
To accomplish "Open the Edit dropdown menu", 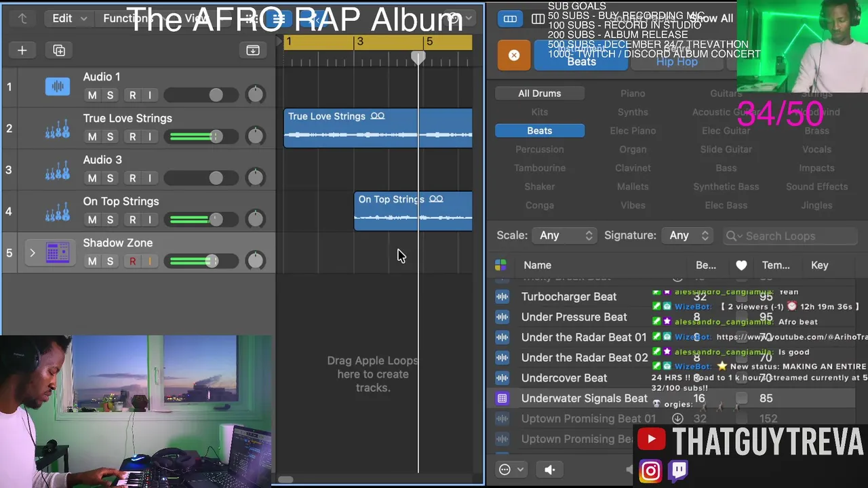I will (71, 18).
